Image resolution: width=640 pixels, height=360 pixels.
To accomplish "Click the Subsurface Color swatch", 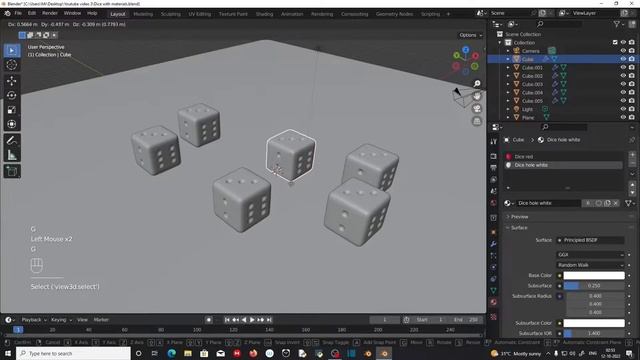I will tap(594, 323).
